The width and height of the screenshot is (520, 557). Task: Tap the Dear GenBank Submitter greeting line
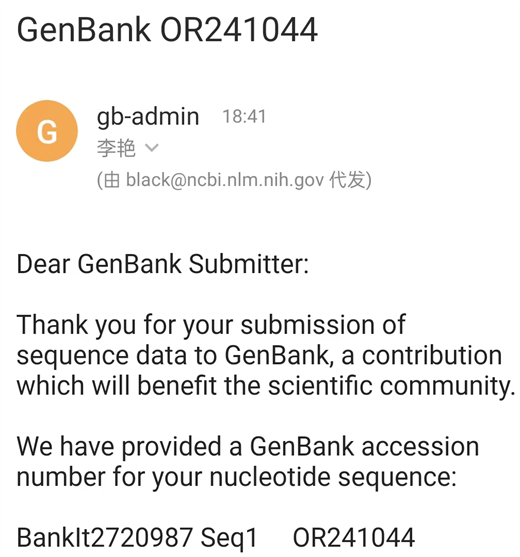(x=163, y=264)
